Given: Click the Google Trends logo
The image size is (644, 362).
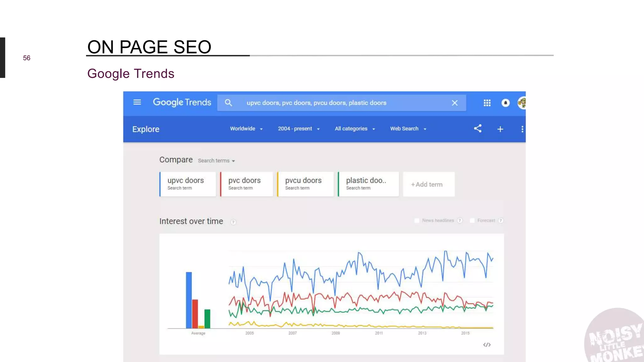Looking at the screenshot, I should [182, 102].
